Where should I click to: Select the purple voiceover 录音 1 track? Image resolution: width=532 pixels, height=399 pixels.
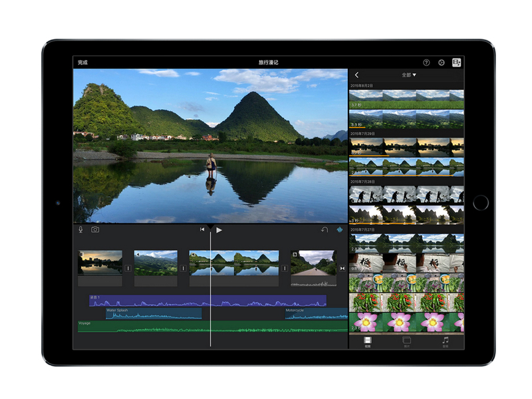point(207,301)
